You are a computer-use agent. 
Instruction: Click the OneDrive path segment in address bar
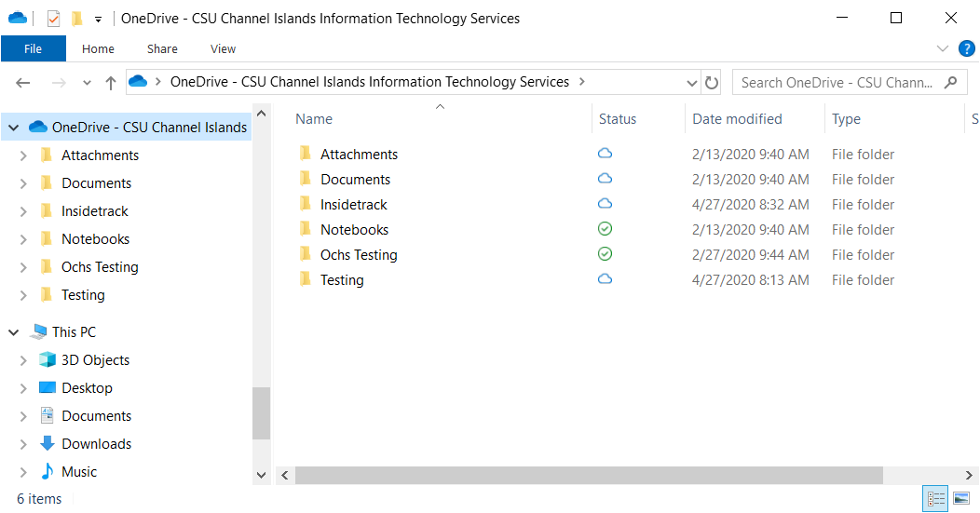pos(370,82)
